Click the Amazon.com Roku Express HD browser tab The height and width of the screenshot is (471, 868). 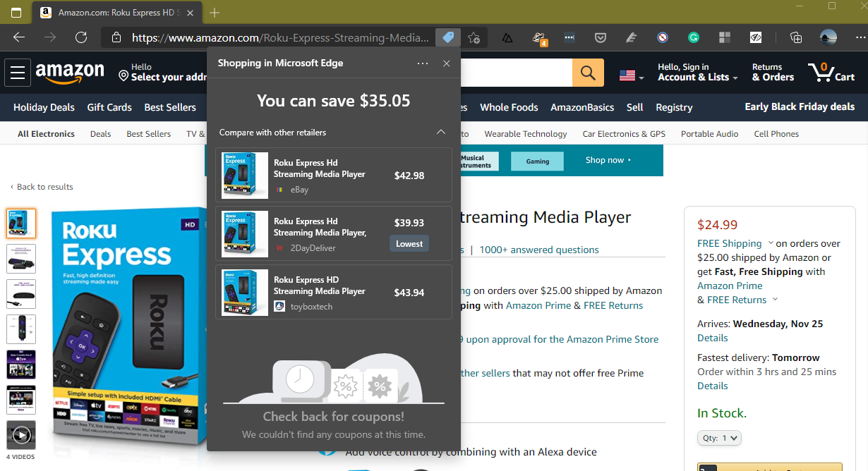point(116,13)
